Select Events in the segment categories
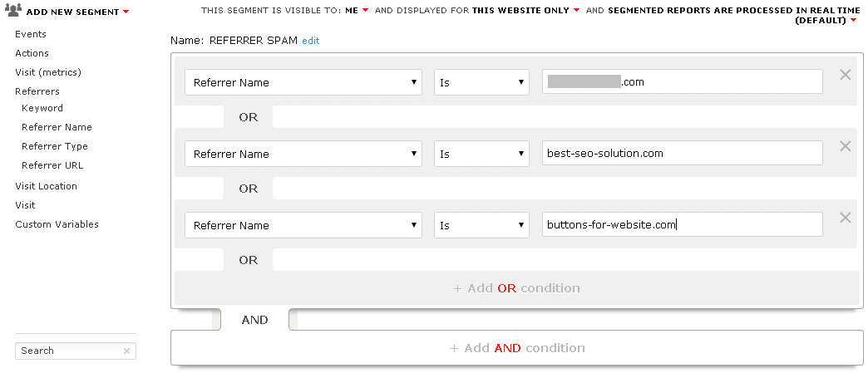 (31, 34)
